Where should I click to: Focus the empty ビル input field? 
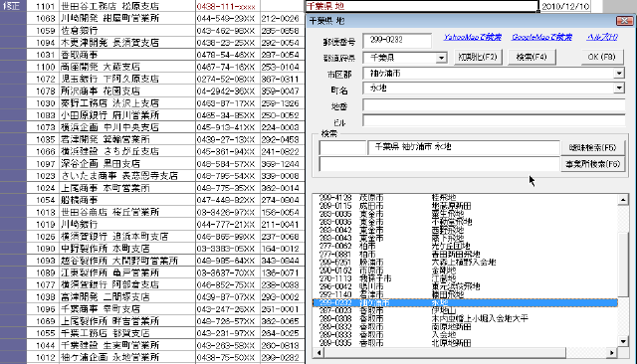494,120
